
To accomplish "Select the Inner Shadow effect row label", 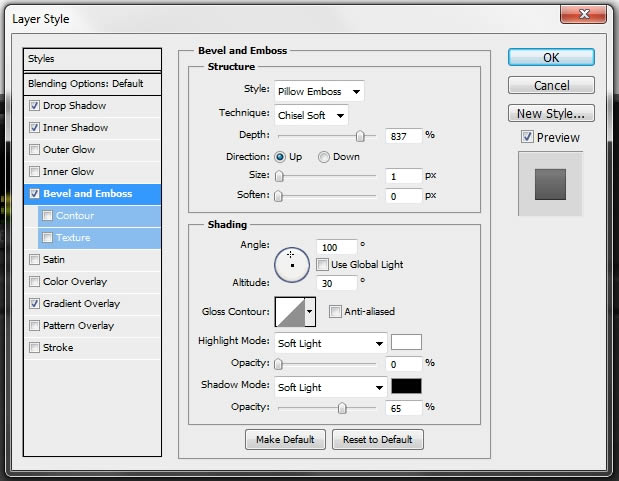I will [x=75, y=128].
